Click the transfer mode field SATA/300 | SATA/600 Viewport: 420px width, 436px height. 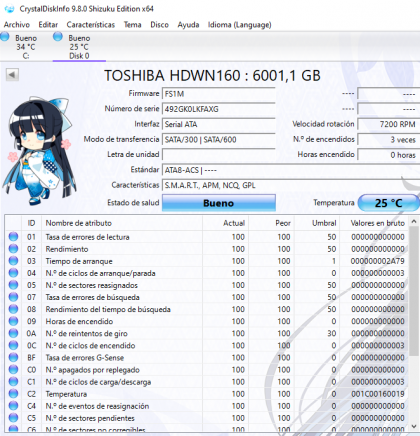[x=219, y=139]
